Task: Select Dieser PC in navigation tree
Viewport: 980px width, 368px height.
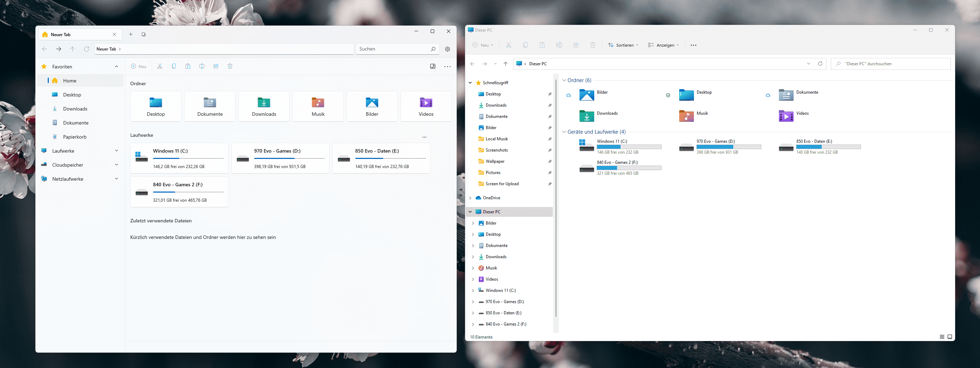Action: [x=509, y=212]
